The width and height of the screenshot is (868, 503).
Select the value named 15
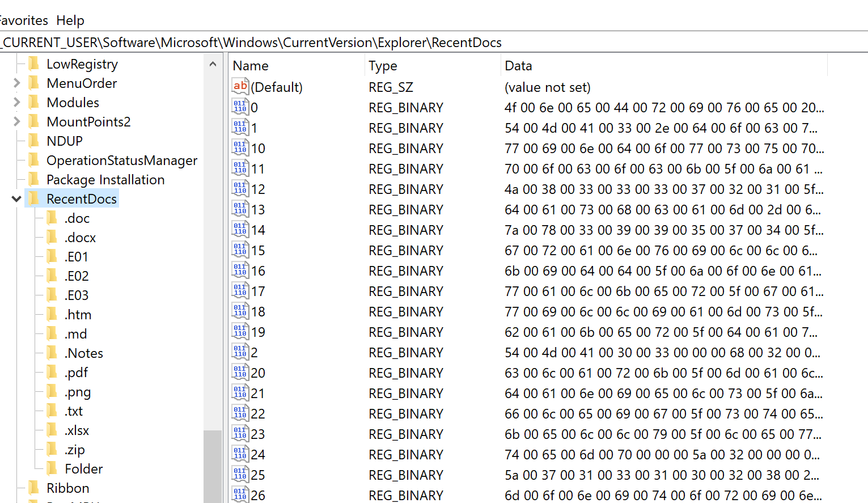tap(258, 250)
